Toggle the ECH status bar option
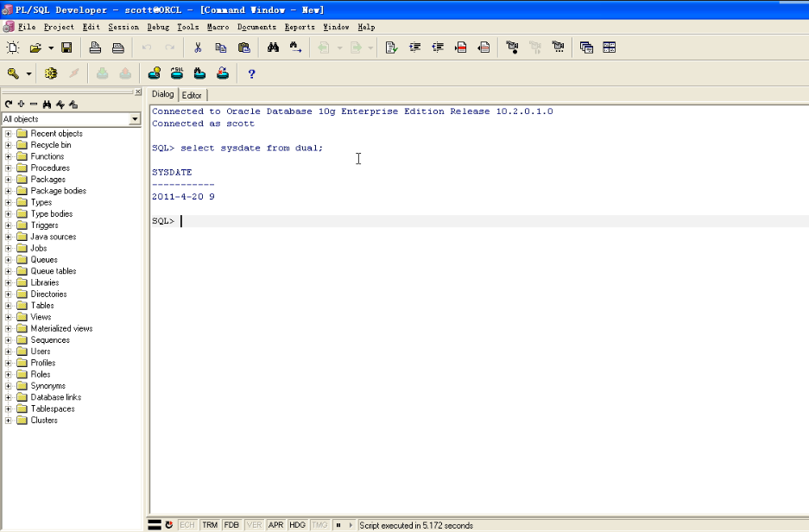Viewport: 809px width, 532px height. pyautogui.click(x=186, y=525)
